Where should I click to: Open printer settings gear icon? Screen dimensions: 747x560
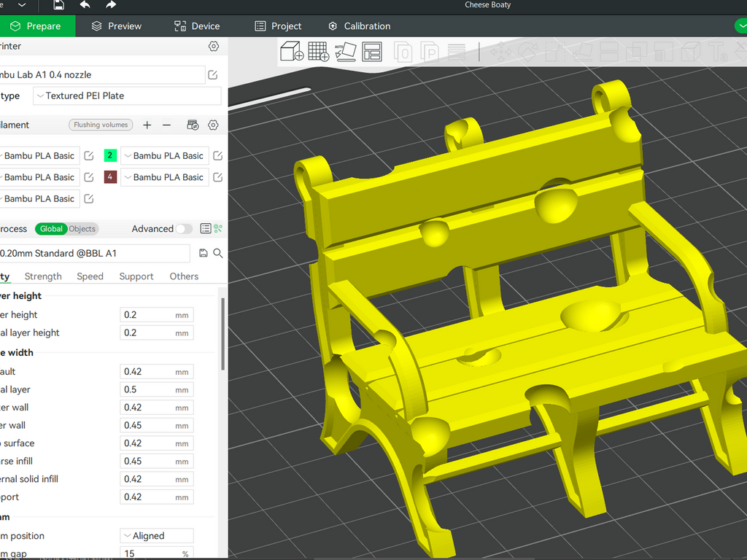coord(214,46)
